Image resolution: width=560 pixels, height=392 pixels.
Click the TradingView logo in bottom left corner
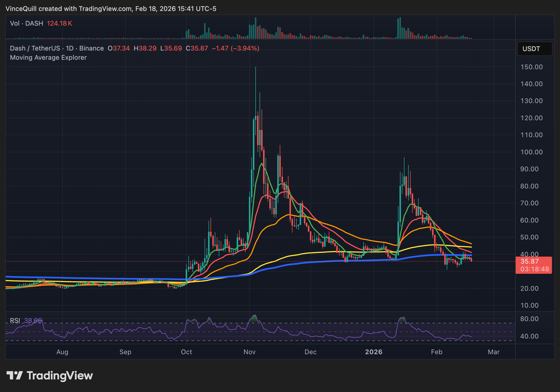click(x=50, y=375)
